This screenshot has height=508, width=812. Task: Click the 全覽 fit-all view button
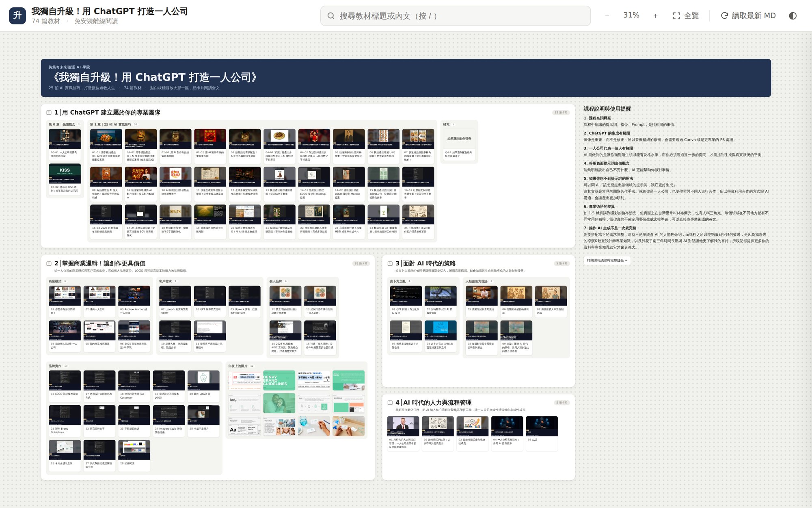coord(686,16)
